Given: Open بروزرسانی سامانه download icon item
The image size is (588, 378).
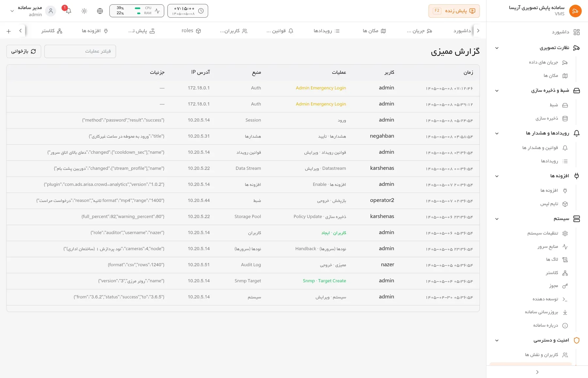Looking at the screenshot, I should pos(546,312).
